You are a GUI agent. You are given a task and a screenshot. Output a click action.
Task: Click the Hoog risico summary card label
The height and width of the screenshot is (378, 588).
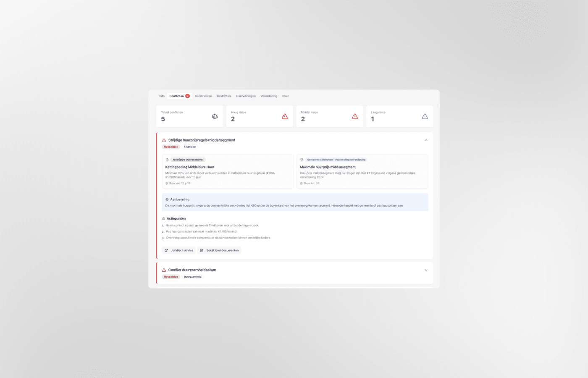click(239, 113)
